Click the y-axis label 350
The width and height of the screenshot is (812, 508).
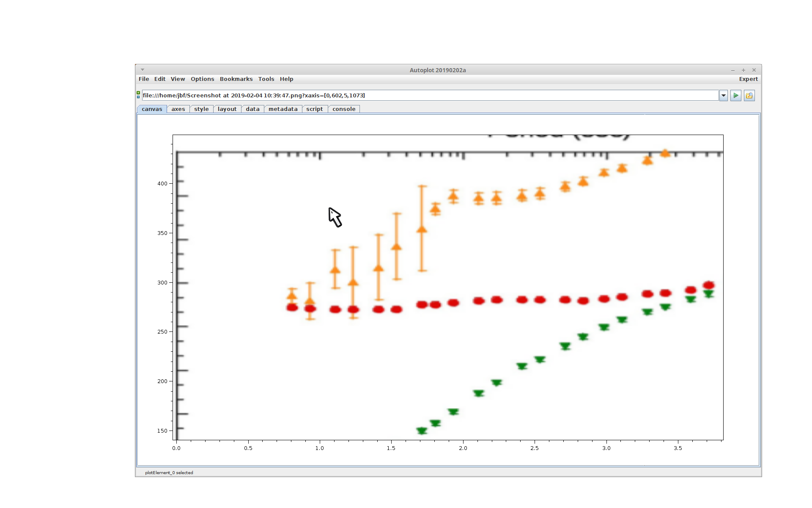[162, 233]
